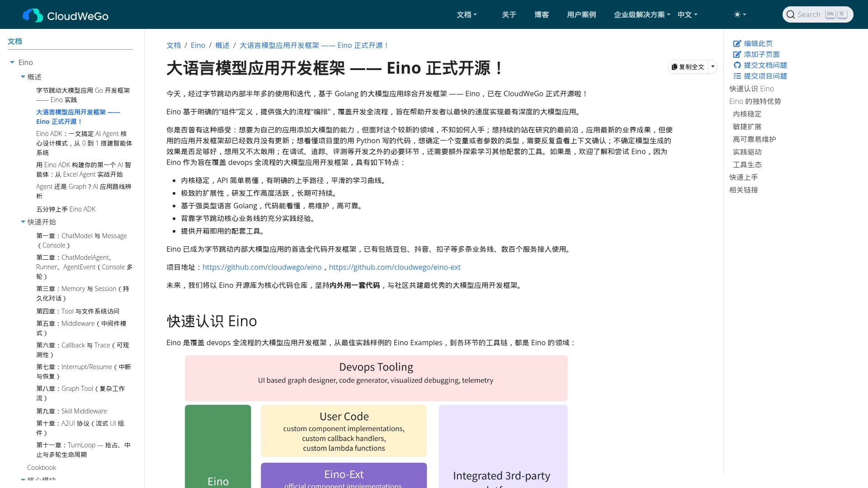
Task: Click current breadcrumb 大语言模型应用开发框架
Action: coord(314,45)
